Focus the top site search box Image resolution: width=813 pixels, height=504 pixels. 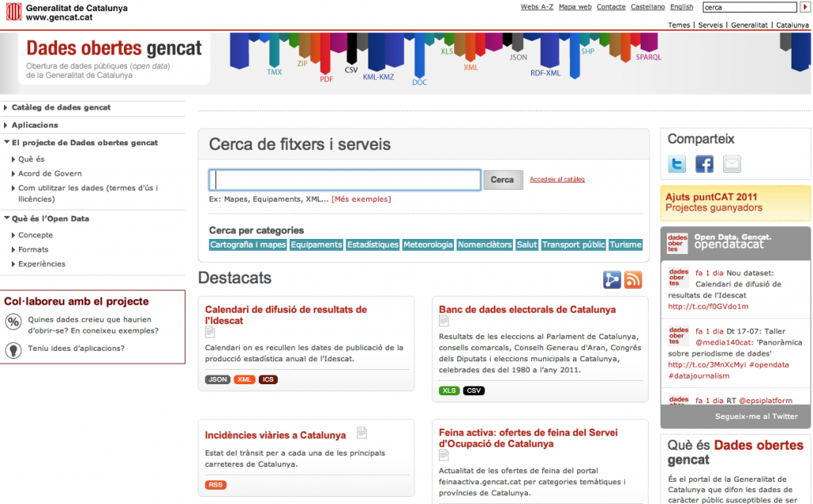click(749, 6)
